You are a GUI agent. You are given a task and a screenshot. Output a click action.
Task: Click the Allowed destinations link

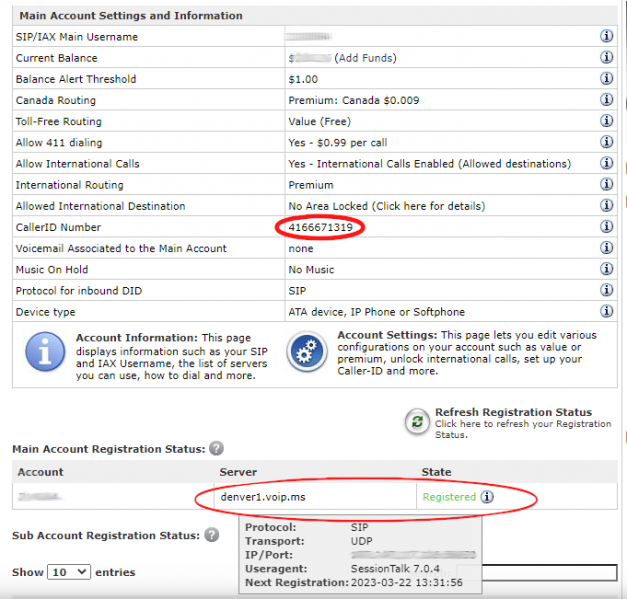[x=514, y=164]
